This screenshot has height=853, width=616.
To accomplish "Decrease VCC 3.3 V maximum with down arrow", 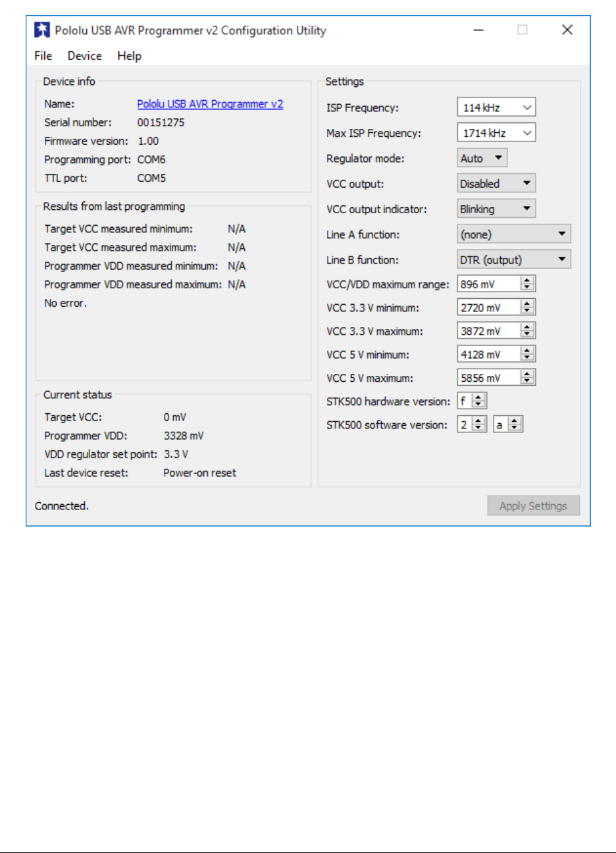I will (x=527, y=335).
